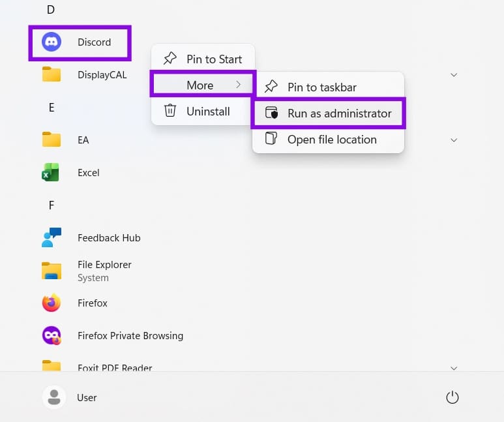Click the Foxit PDF Reader label

pos(115,367)
